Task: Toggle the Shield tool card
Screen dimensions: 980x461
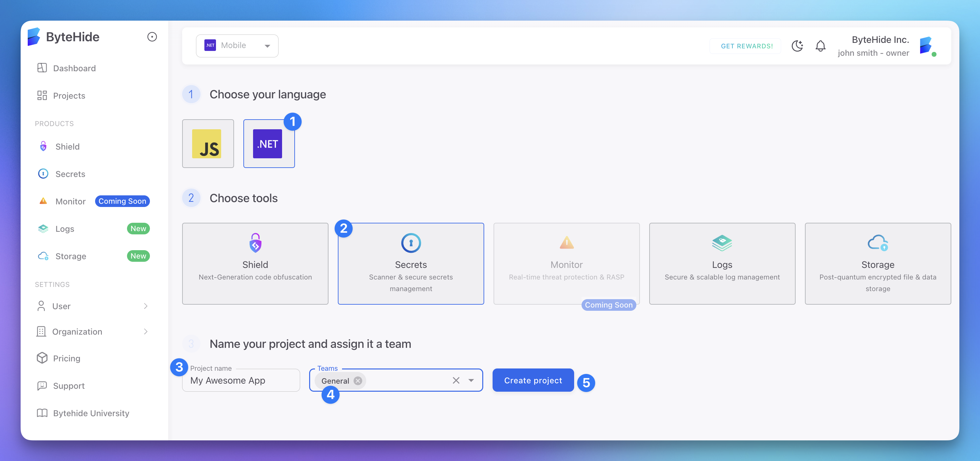Action: pyautogui.click(x=255, y=264)
